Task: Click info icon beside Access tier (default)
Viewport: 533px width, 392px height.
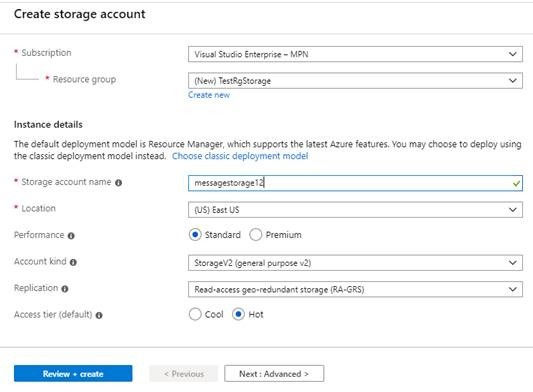Action: click(x=99, y=315)
